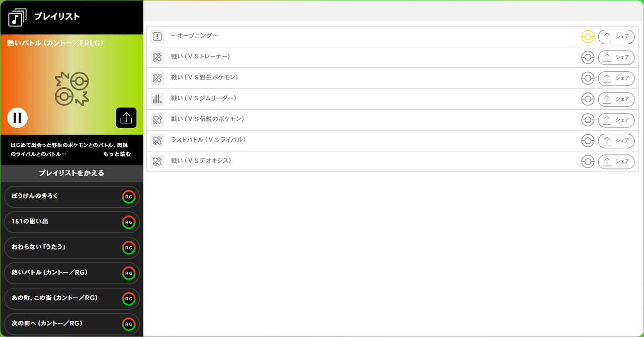
Task: Play the track 戦い(VS野生ポケモン)
Action: point(204,77)
